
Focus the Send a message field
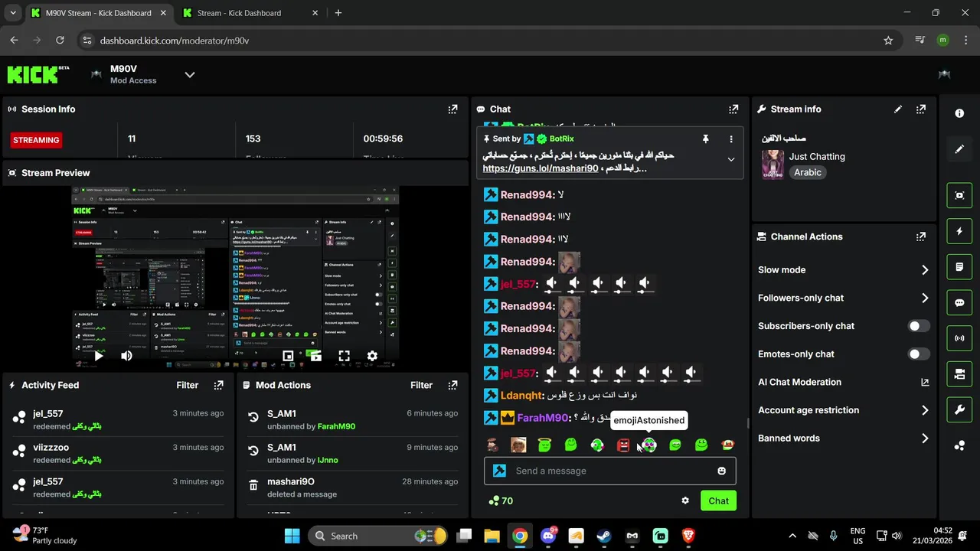(x=610, y=471)
